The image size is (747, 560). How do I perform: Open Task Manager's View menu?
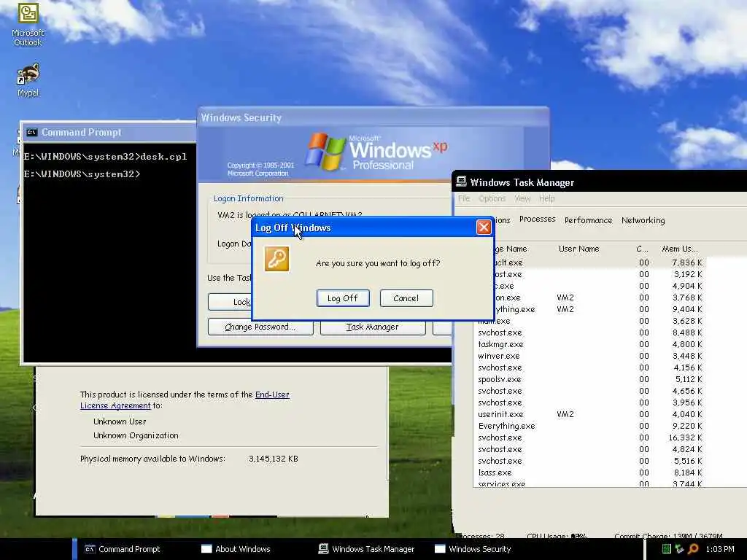[x=522, y=198]
